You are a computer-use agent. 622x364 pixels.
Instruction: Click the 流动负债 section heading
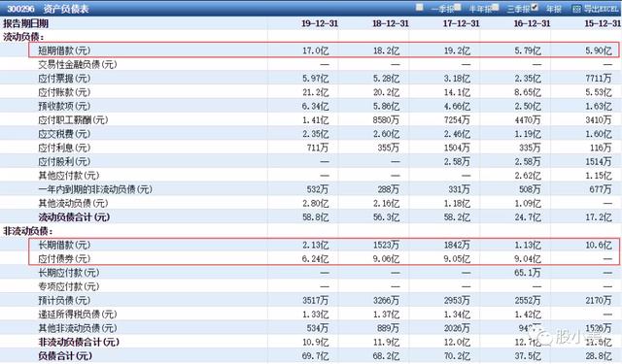point(23,37)
